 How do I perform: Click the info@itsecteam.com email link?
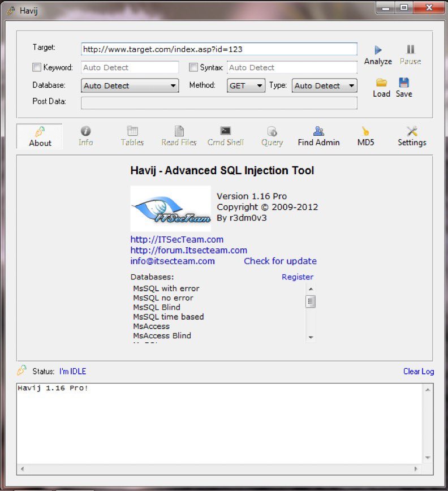pyautogui.click(x=173, y=261)
